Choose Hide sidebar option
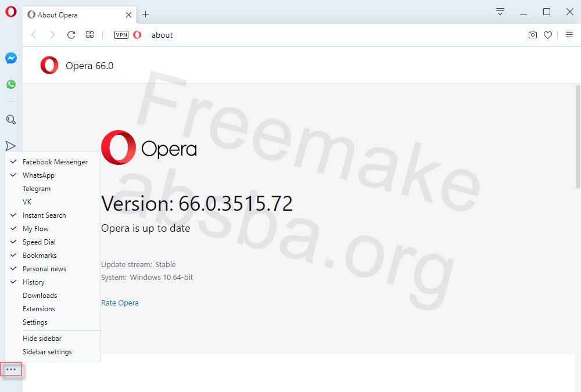581x392 pixels. [x=52, y=338]
